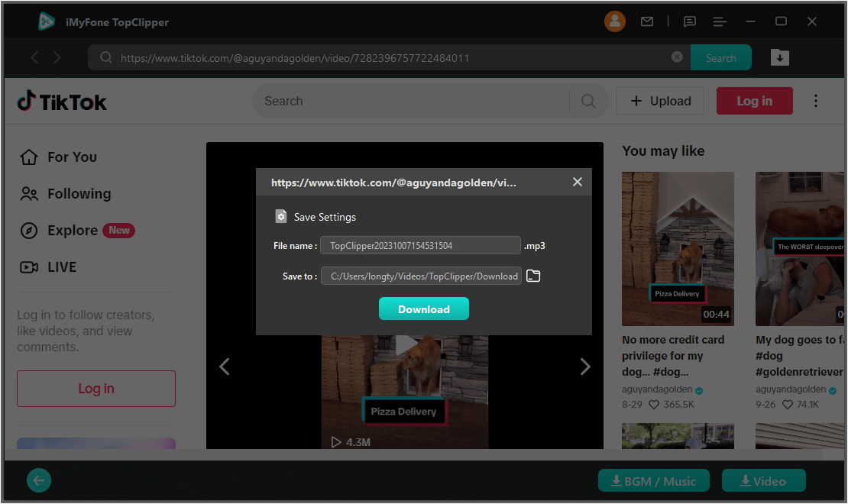Click aguyandagolden under the 9-26 video
Image resolution: width=848 pixels, height=504 pixels.
pyautogui.click(x=791, y=389)
